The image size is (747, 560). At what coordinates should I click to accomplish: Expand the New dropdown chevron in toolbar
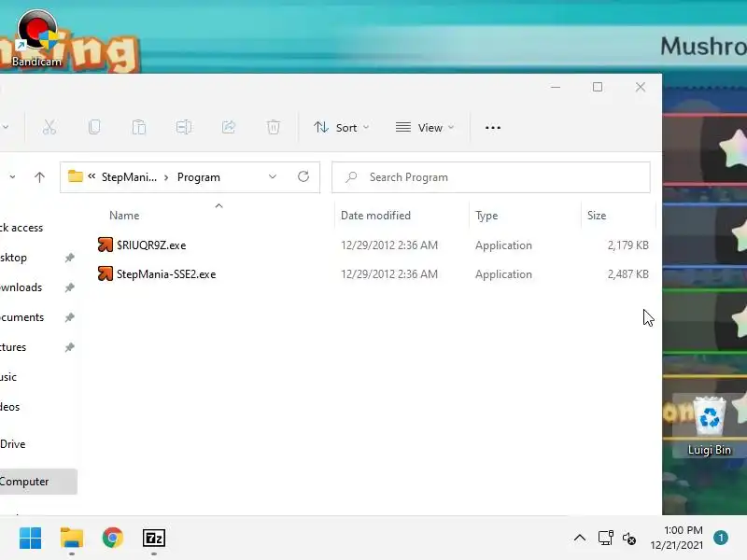click(6, 127)
